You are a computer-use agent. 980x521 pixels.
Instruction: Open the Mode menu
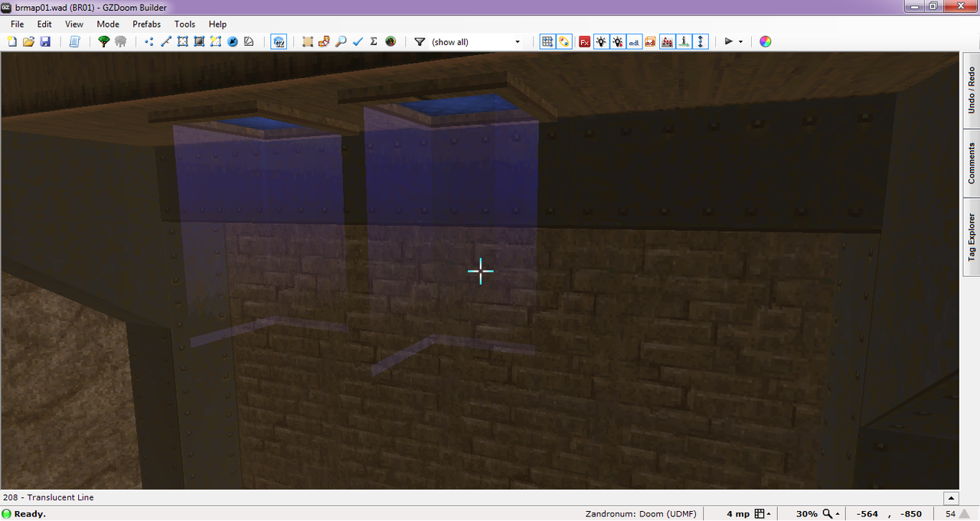point(108,24)
